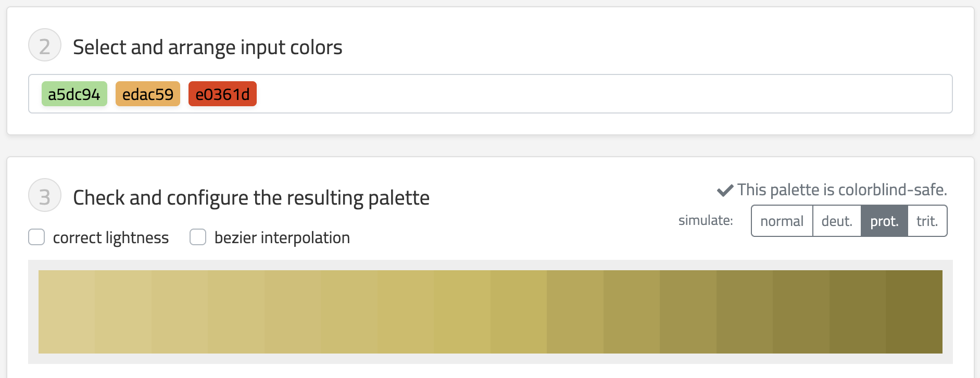980x378 pixels.
Task: Pick the e0361d red color chip
Action: click(222, 94)
